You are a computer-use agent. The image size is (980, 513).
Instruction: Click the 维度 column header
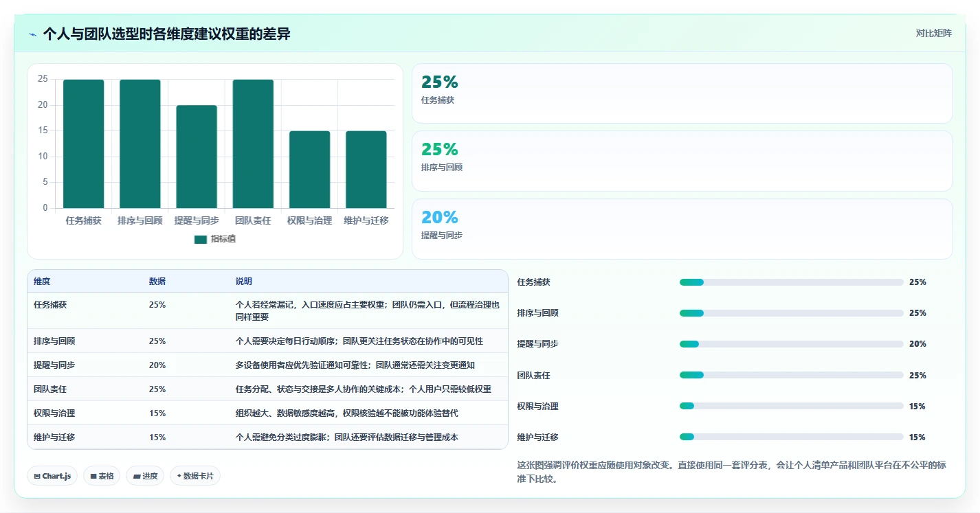[x=42, y=282]
